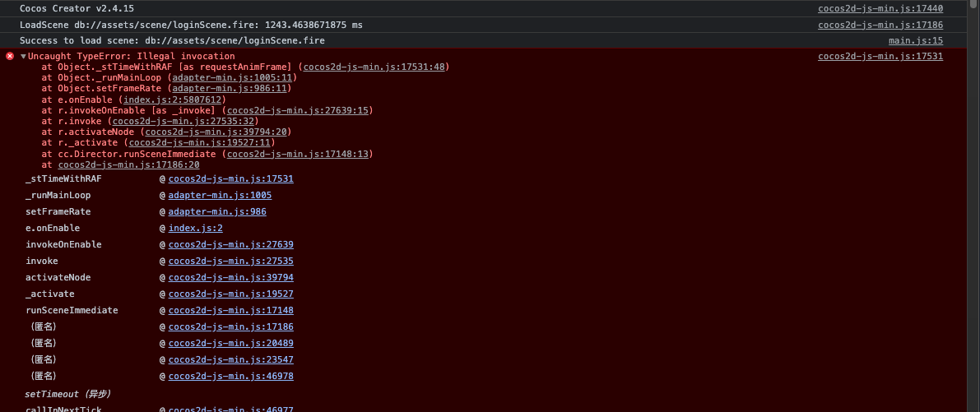Click index.js:2:5807612 link in stack text

(172, 100)
